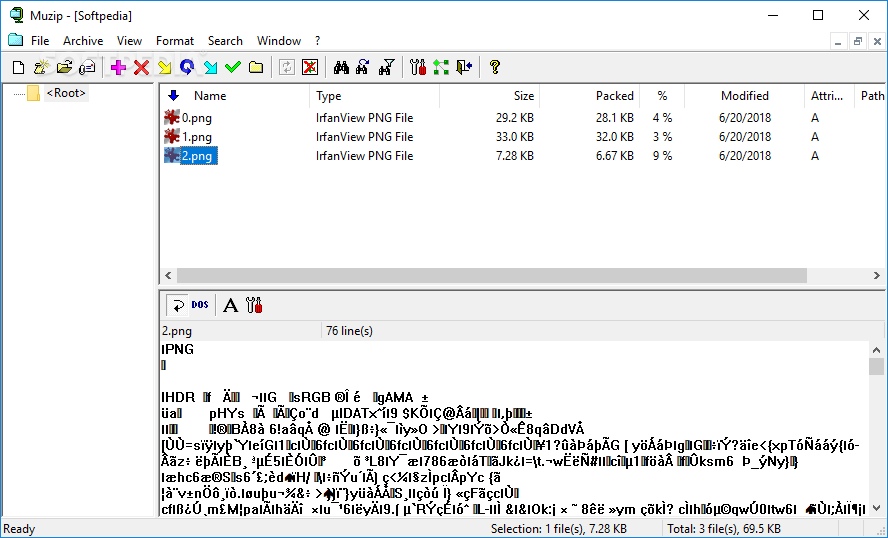888x538 pixels.
Task: Sort the file list by Name column
Action: click(235, 96)
